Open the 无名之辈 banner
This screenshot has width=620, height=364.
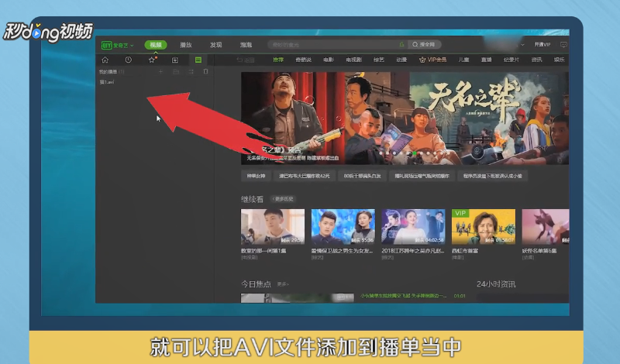(x=405, y=118)
